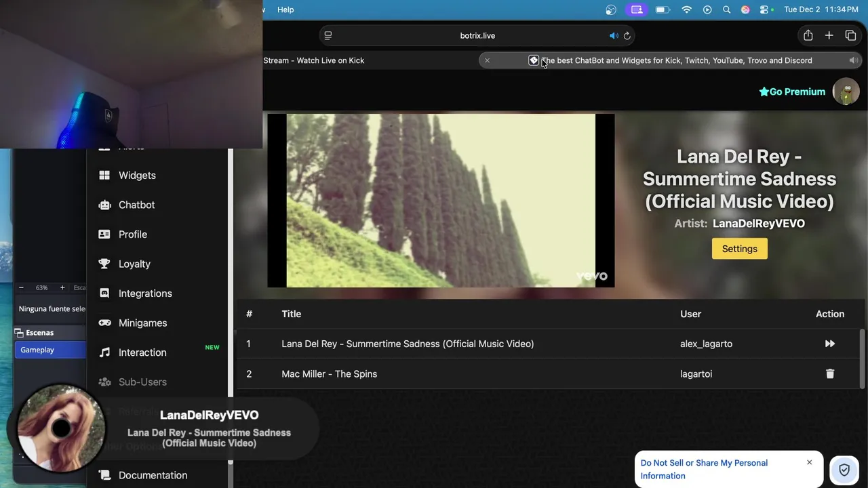
Task: Click the user alex_lagarto
Action: [x=706, y=344]
